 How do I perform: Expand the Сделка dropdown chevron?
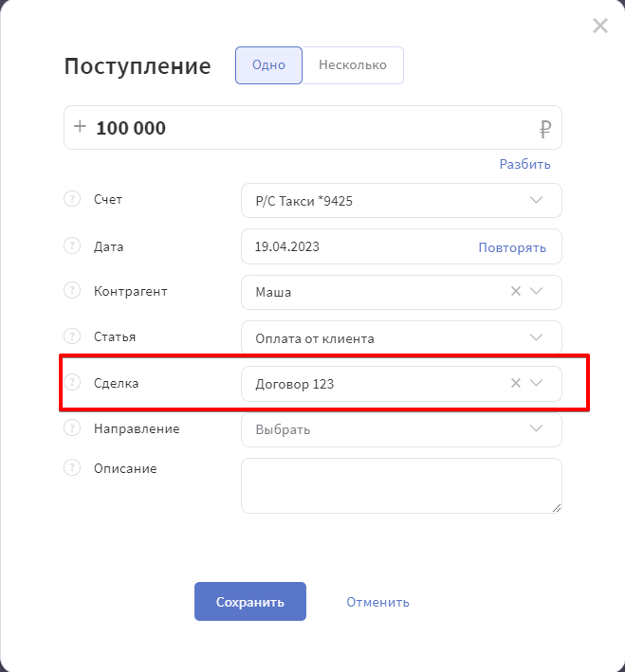pos(536,383)
